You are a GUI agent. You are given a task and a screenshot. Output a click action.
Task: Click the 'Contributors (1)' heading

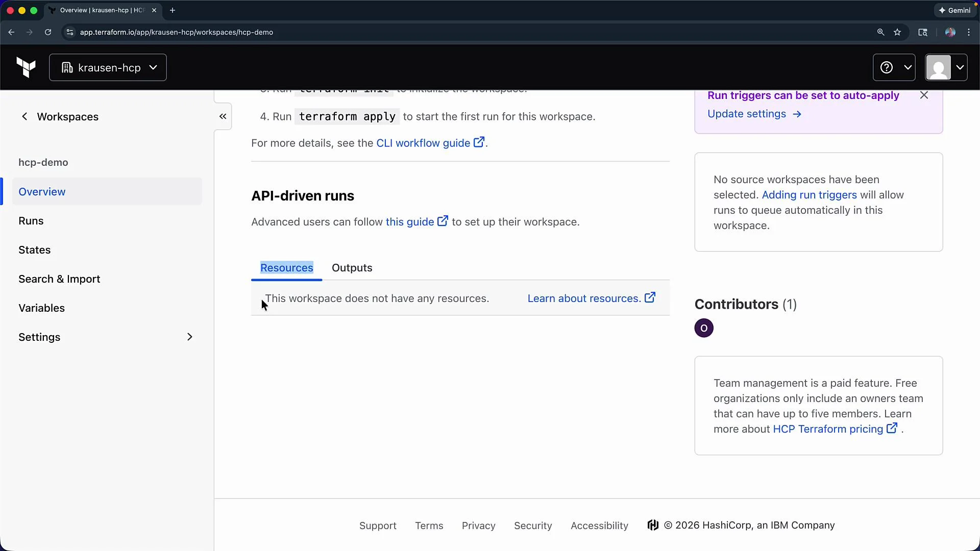(746, 305)
